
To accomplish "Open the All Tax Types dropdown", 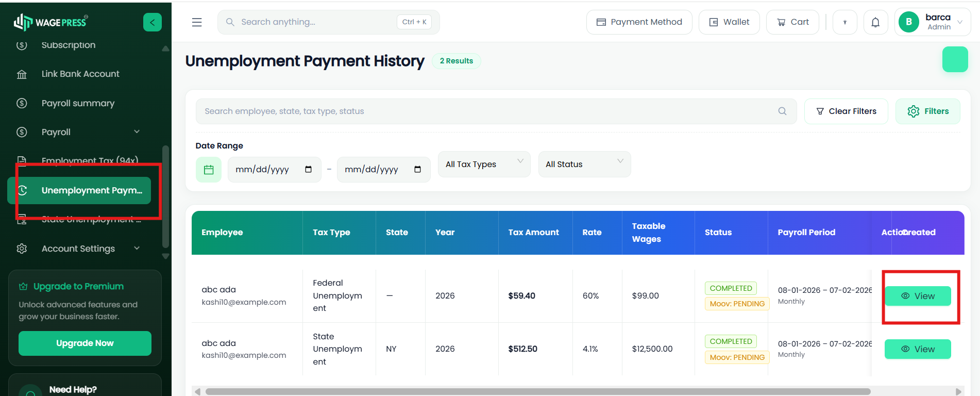I will point(484,164).
